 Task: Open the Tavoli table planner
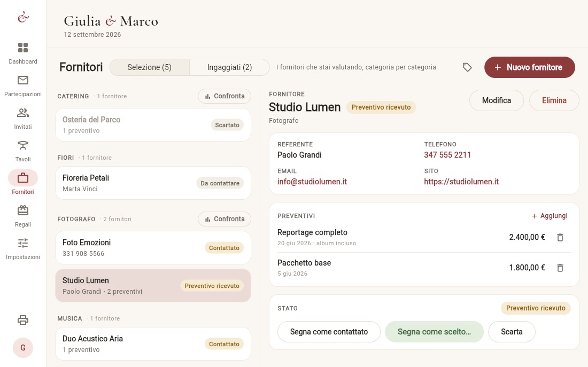[23, 151]
